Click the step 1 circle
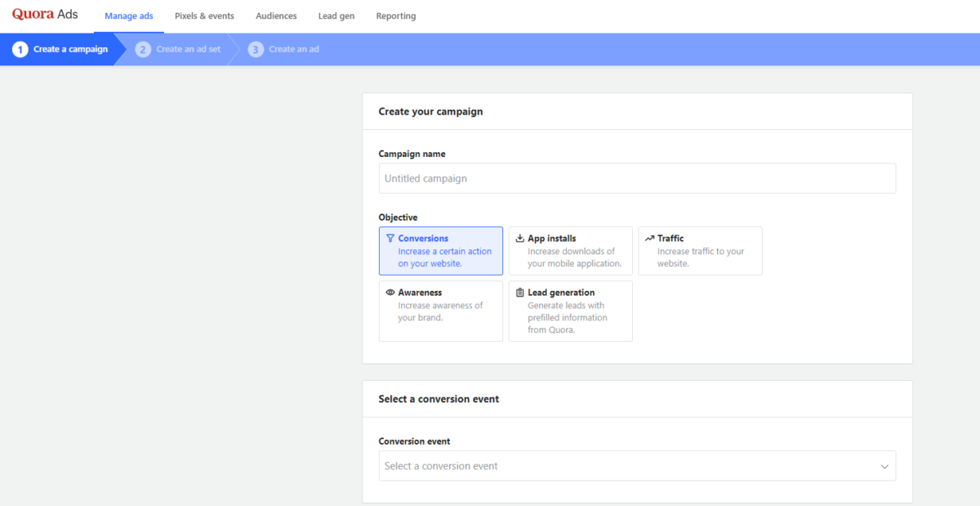This screenshot has height=506, width=980. (x=20, y=49)
